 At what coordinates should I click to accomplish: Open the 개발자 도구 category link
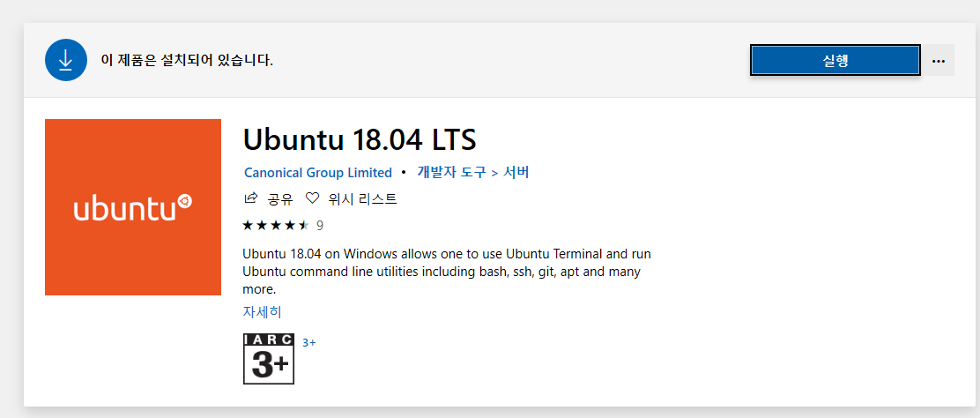coord(451,173)
